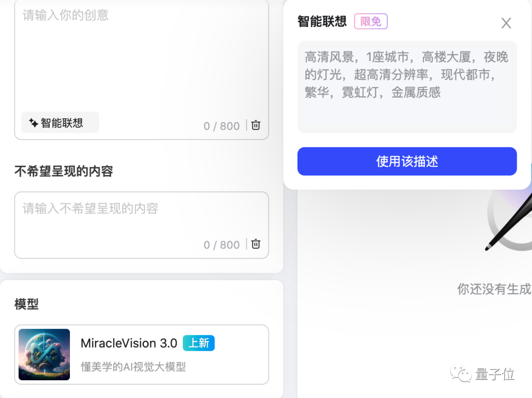
Task: Click the 上新 badge next to MiracleVision 3.0
Action: click(199, 343)
